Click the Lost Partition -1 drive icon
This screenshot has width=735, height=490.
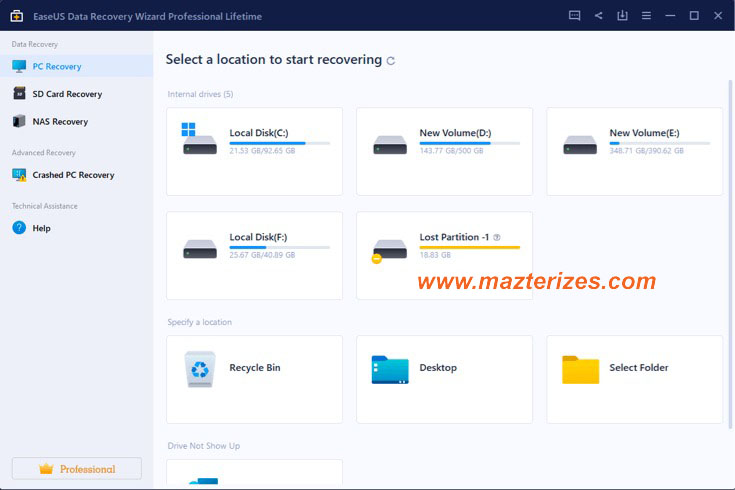click(389, 250)
